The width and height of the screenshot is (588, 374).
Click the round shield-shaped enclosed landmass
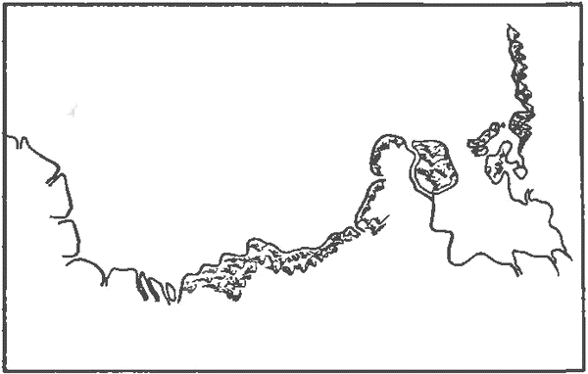[x=435, y=166]
